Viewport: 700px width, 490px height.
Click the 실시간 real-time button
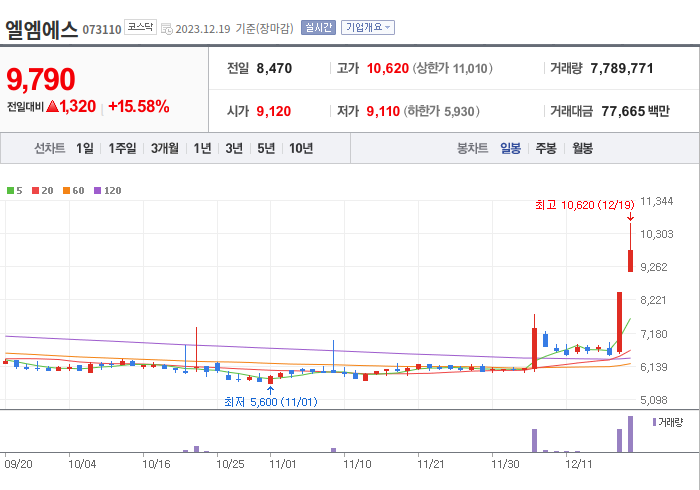(x=318, y=27)
